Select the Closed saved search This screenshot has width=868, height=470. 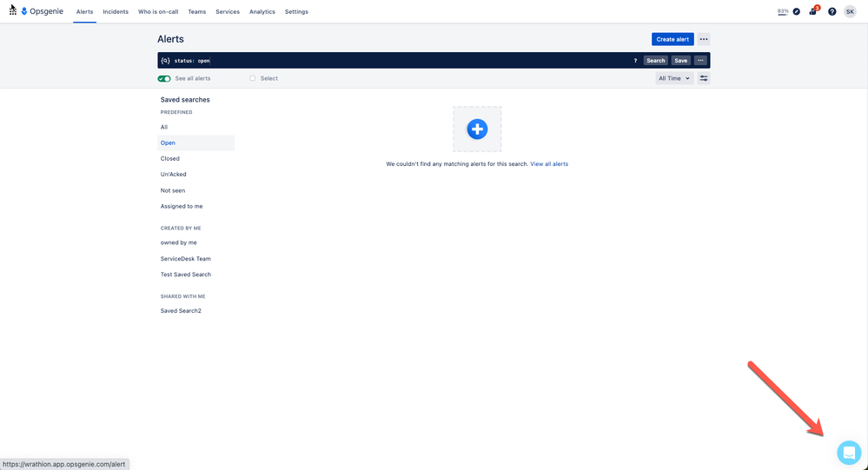(196, 159)
